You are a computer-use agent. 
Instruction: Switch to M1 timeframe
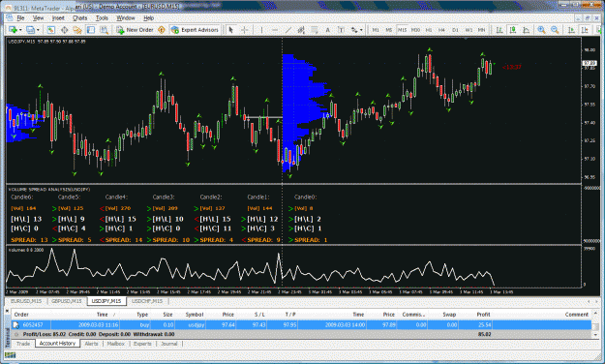coord(375,30)
